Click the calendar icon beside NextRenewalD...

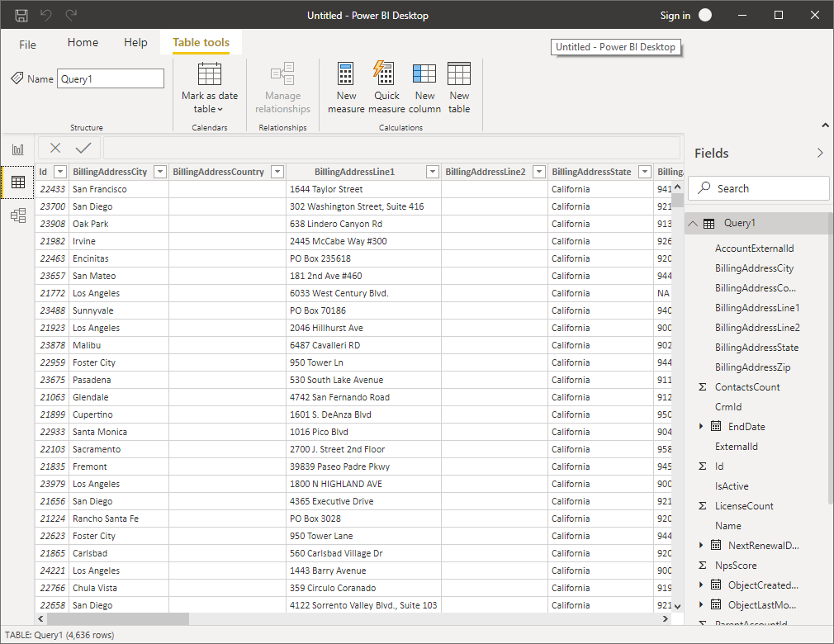coord(716,545)
